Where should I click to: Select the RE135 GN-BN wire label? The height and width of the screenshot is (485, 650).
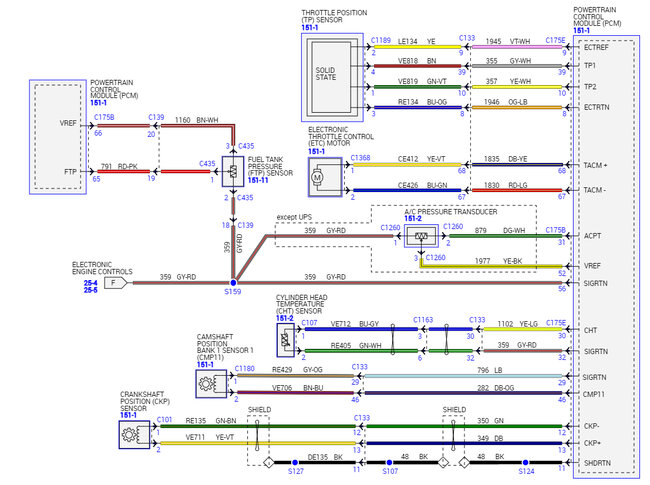point(211,420)
